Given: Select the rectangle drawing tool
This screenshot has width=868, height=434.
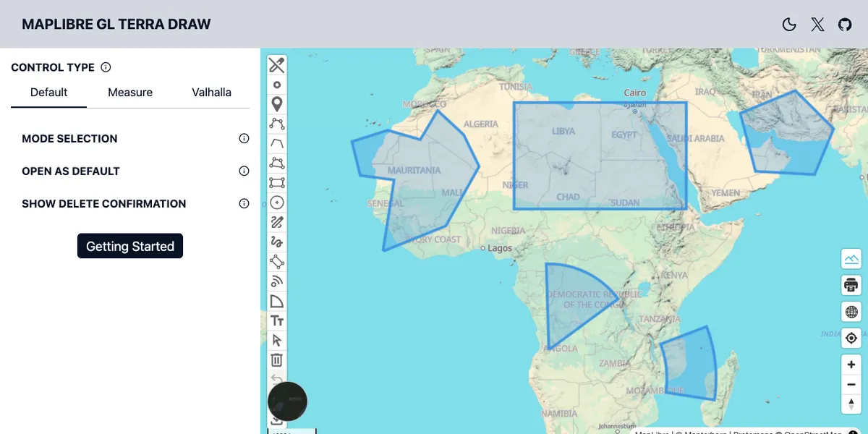Looking at the screenshot, I should tap(277, 183).
